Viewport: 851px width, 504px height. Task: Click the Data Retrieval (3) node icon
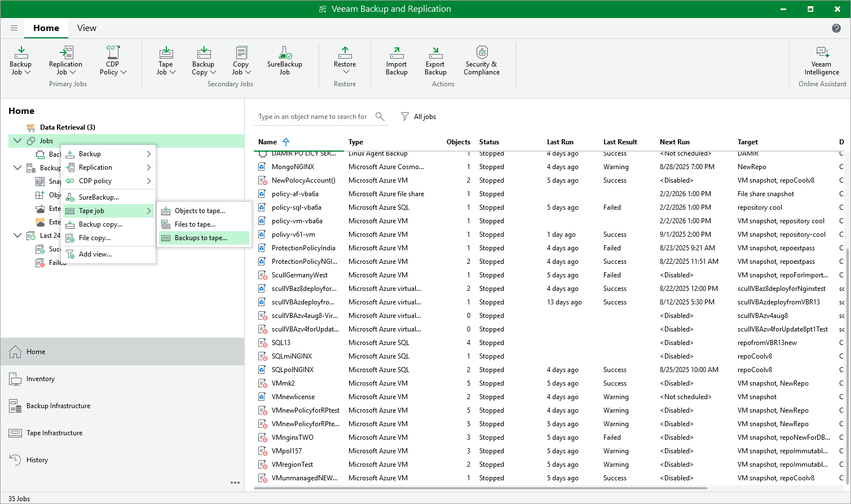coord(32,127)
